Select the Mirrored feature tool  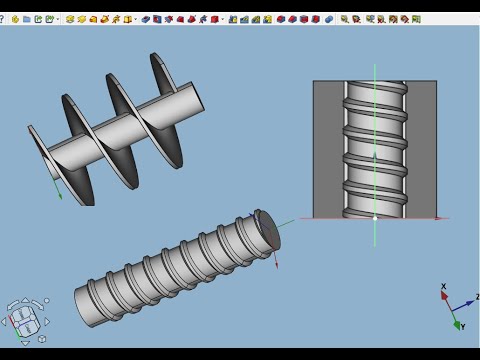click(x=233, y=19)
